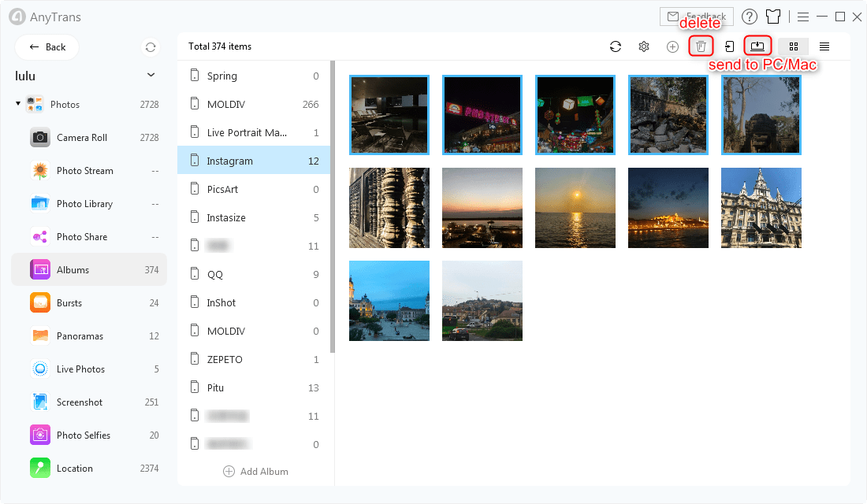This screenshot has width=867, height=504.
Task: Open the Instagram album
Action: point(254,161)
